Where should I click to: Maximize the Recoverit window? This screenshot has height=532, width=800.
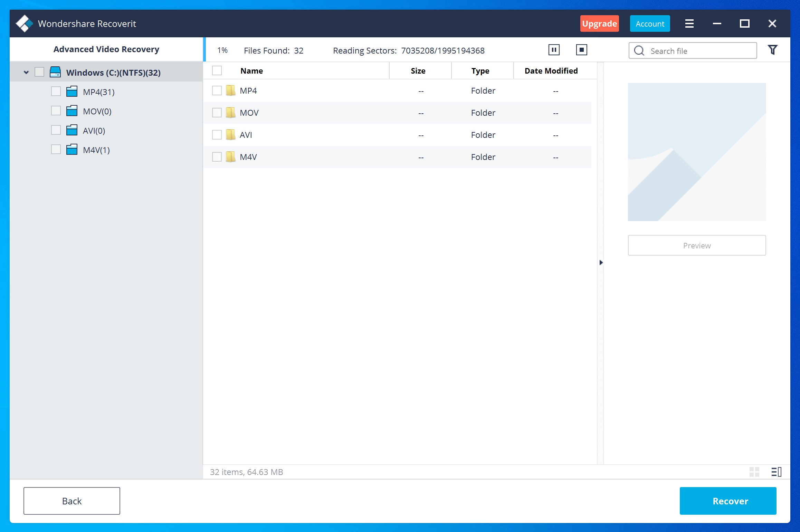pos(745,23)
